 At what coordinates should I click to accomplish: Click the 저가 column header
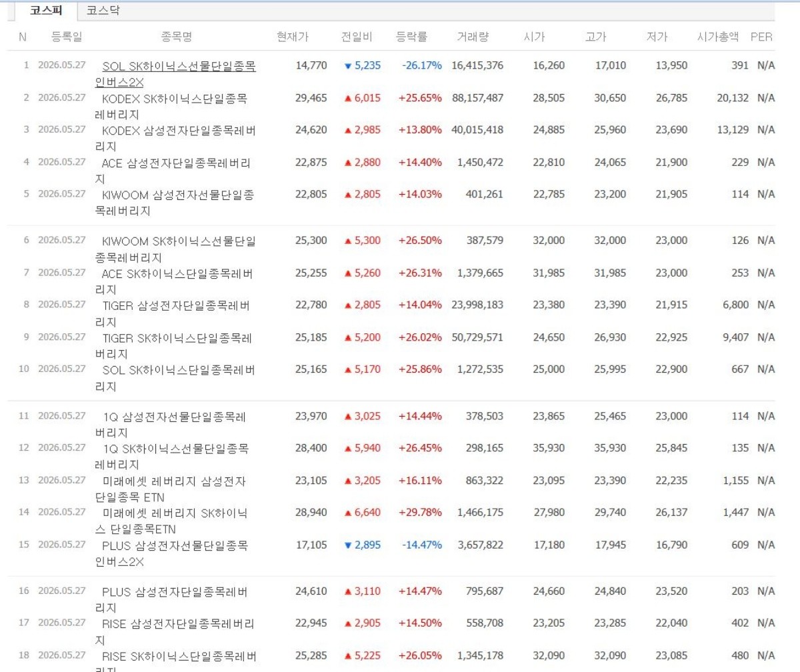click(x=657, y=37)
